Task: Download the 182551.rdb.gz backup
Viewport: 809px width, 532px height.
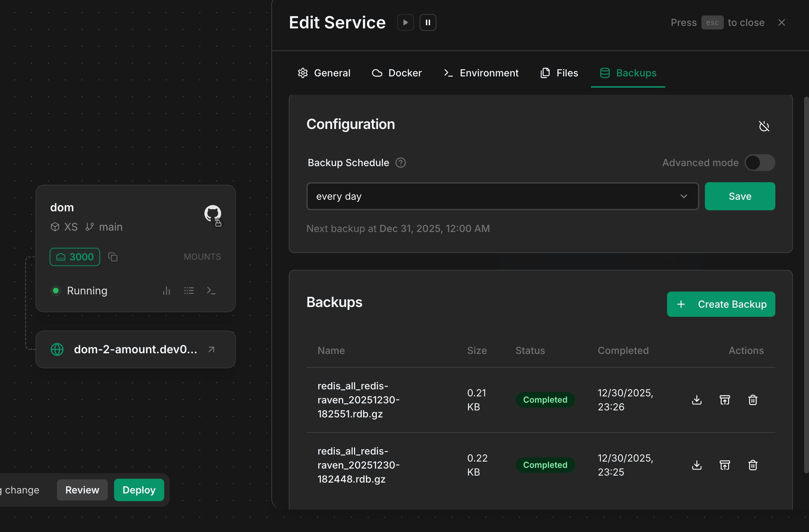Action: click(x=696, y=400)
